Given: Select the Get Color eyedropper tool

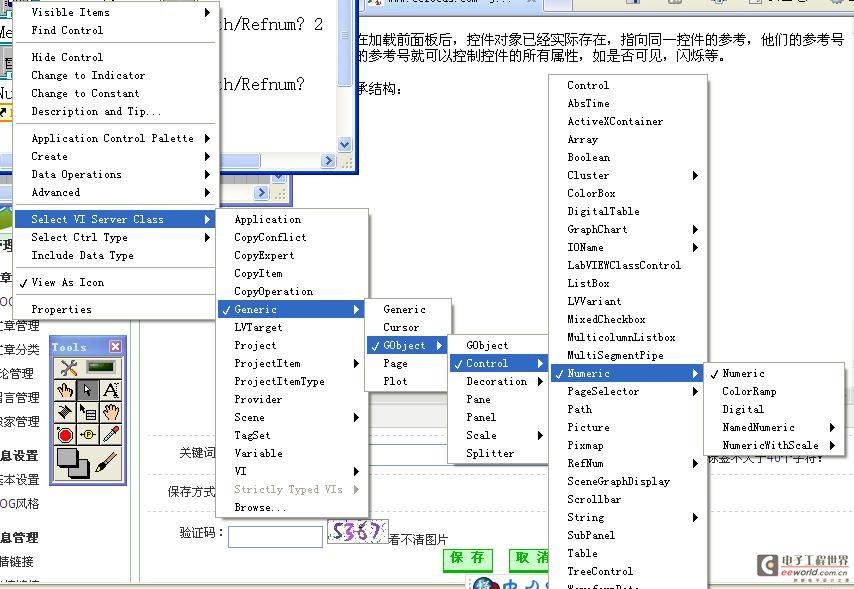Looking at the screenshot, I should (x=111, y=434).
